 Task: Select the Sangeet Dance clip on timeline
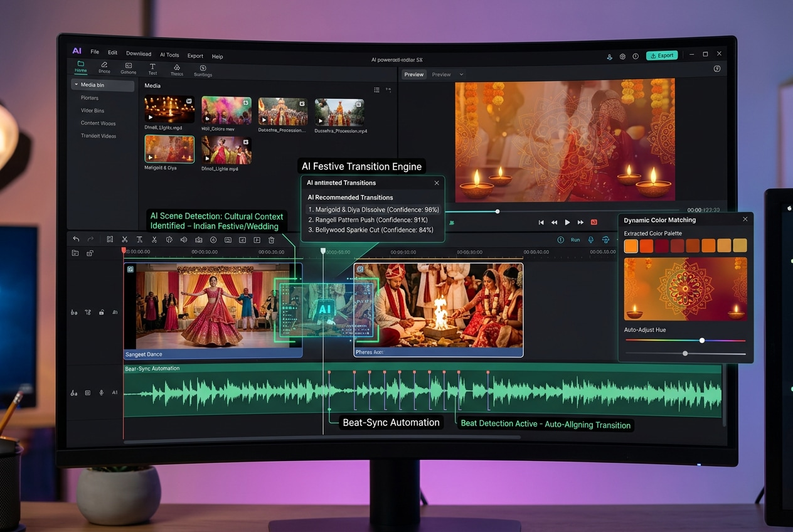click(213, 310)
